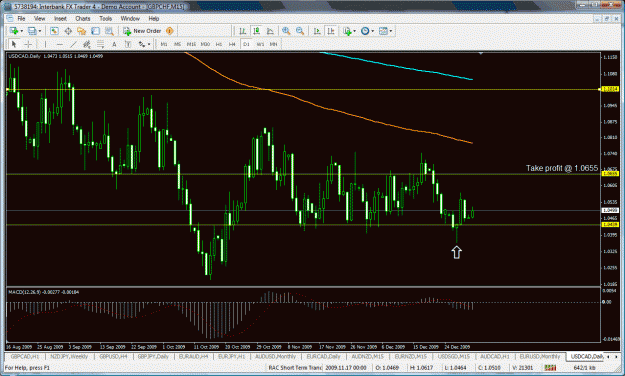The height and width of the screenshot is (376, 625).
Task: Open the File menu
Action: point(21,18)
